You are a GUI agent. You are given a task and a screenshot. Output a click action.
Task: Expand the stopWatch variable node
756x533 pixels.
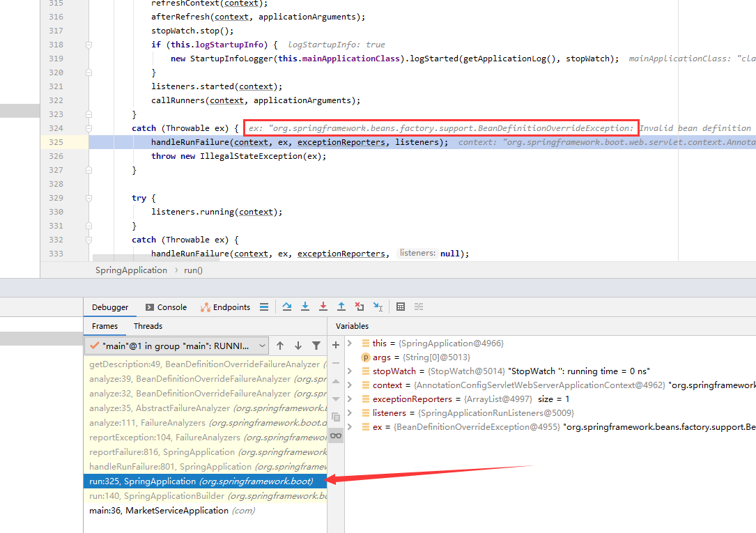pyautogui.click(x=350, y=371)
